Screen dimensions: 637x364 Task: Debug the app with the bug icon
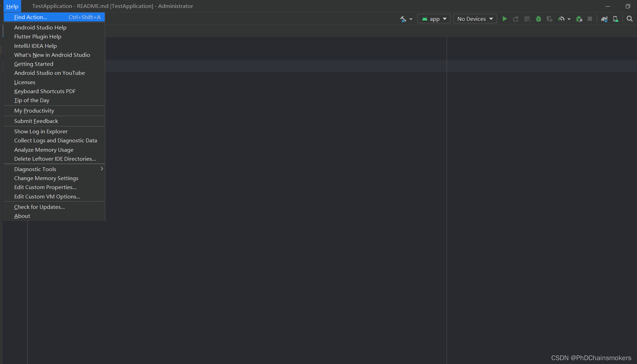[538, 19]
